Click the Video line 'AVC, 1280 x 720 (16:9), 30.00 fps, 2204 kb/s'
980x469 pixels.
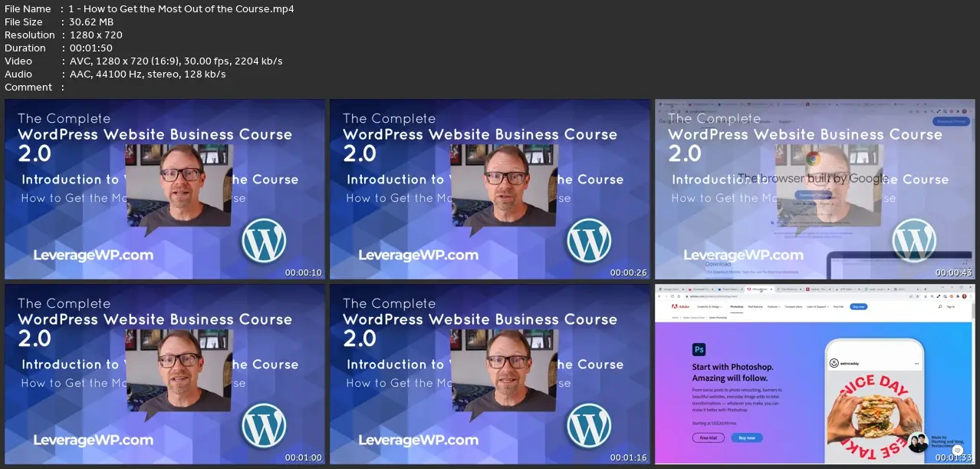[176, 61]
